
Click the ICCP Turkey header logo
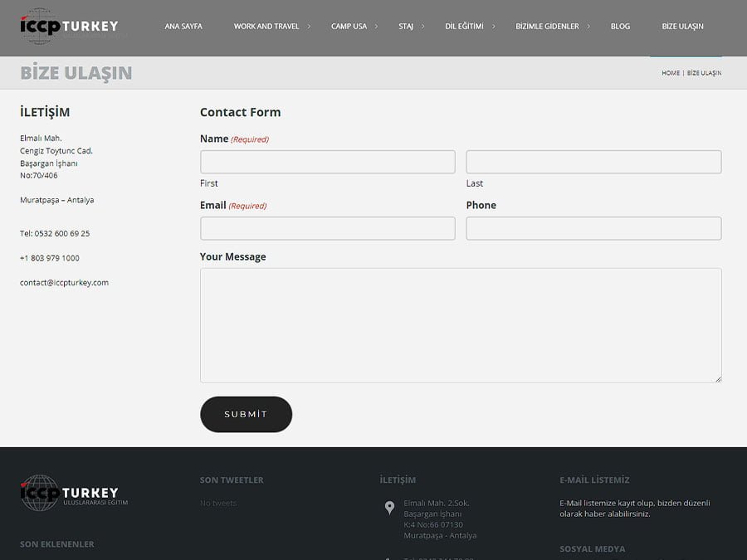70,26
